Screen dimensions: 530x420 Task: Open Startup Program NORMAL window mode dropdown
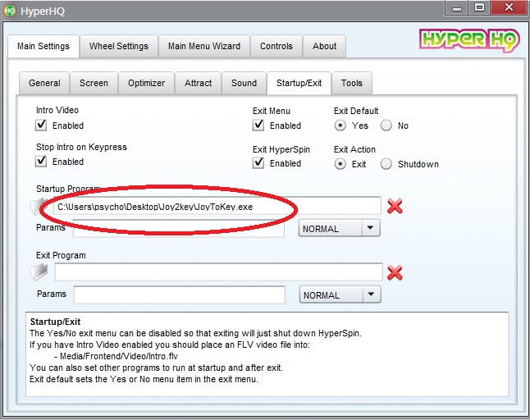[x=339, y=228]
